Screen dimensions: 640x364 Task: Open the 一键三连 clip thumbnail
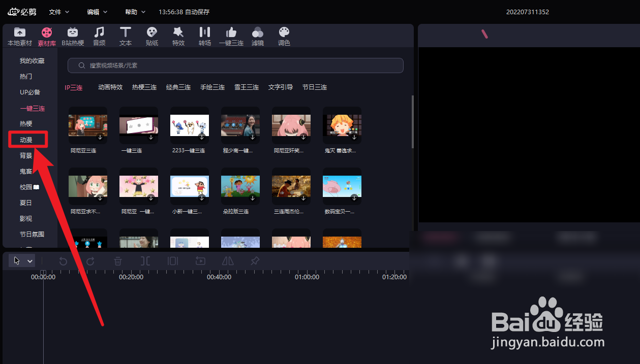pyautogui.click(x=139, y=125)
